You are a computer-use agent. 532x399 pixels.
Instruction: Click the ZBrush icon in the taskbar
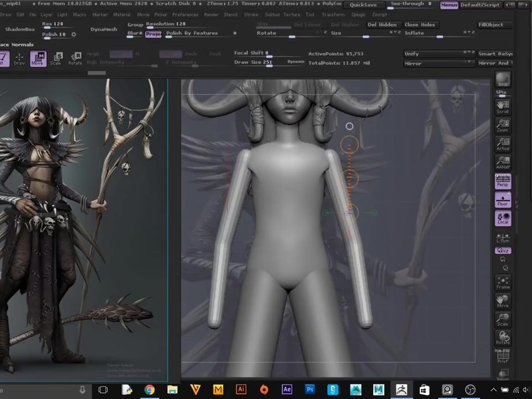(402, 390)
